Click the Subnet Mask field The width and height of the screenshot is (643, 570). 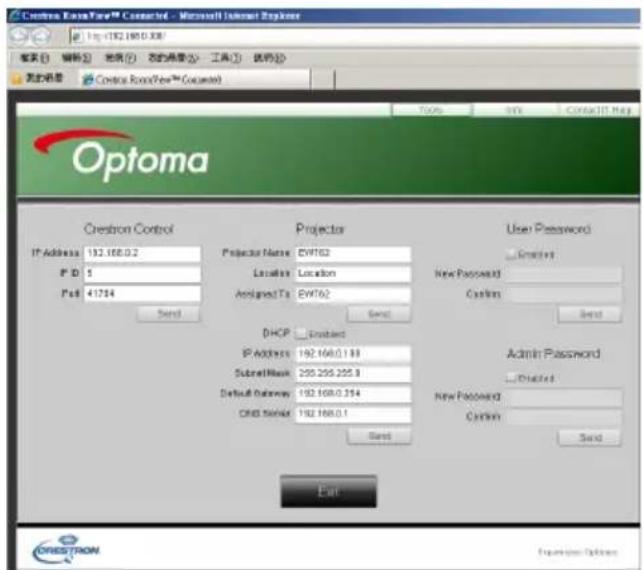[x=353, y=374]
